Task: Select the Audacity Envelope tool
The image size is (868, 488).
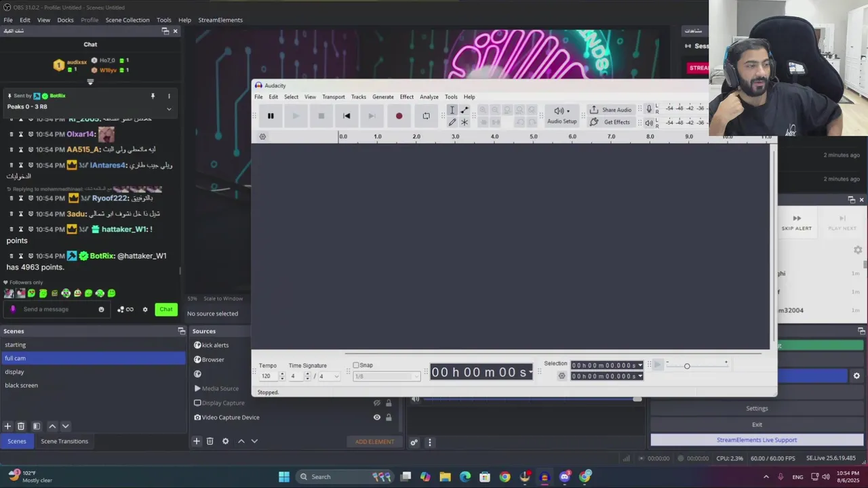Action: pyautogui.click(x=465, y=110)
